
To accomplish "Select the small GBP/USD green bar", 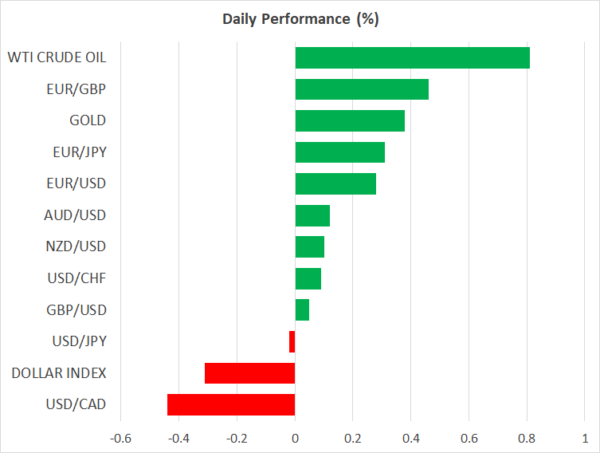I will point(302,310).
